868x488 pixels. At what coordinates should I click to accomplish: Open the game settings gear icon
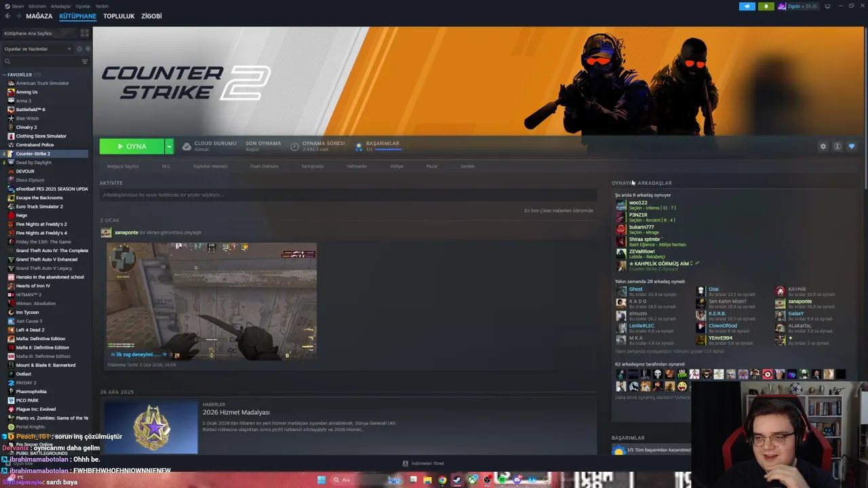tap(823, 146)
